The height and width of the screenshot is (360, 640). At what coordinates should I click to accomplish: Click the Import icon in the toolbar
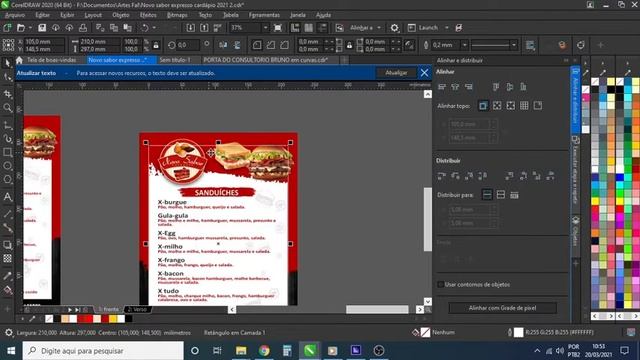(x=191, y=28)
